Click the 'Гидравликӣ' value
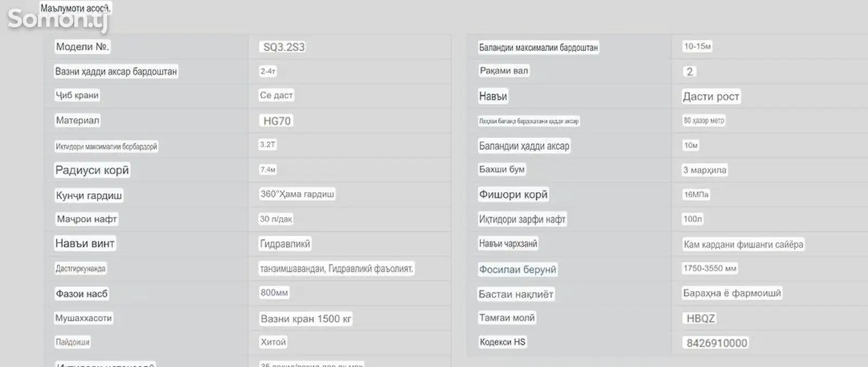 pyautogui.click(x=285, y=244)
